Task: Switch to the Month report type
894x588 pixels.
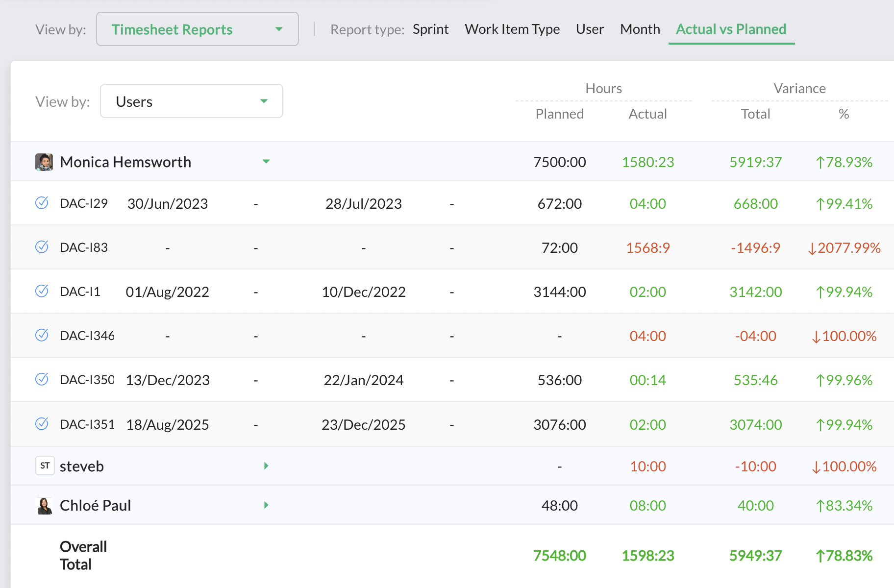Action: [640, 29]
